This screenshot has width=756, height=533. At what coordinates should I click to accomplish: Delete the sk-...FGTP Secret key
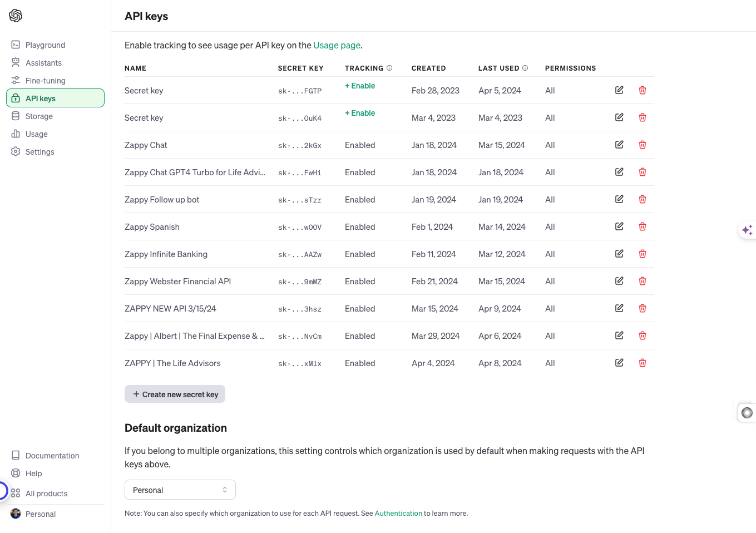(x=643, y=90)
